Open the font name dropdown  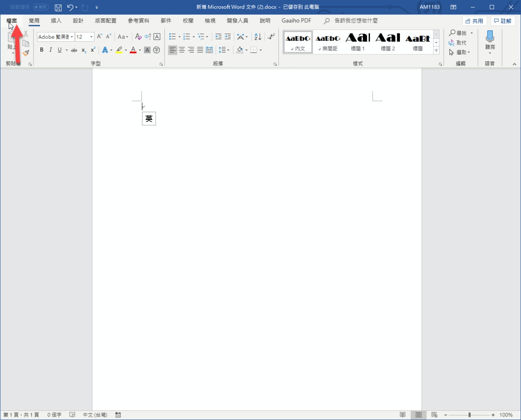(x=72, y=37)
